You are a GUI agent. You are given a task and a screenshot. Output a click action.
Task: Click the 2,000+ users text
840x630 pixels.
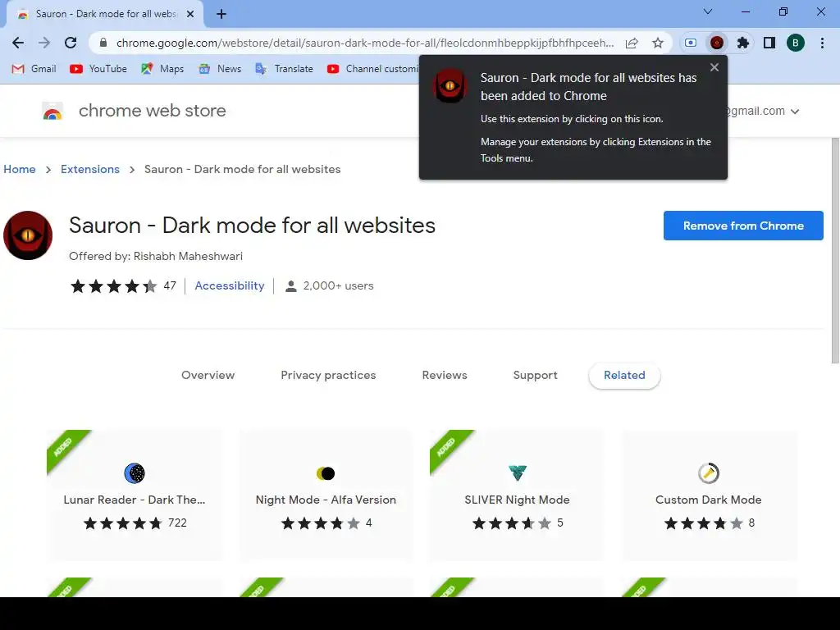(338, 285)
